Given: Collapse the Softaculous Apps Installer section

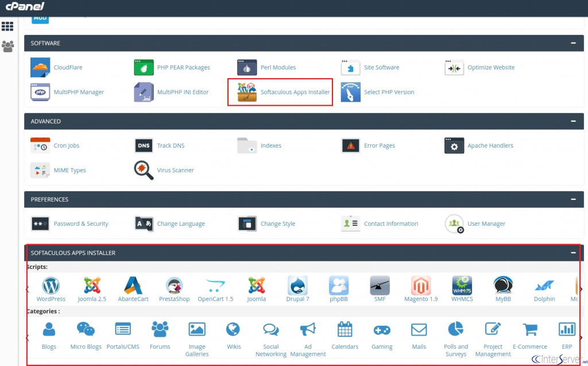Looking at the screenshot, I should (573, 253).
